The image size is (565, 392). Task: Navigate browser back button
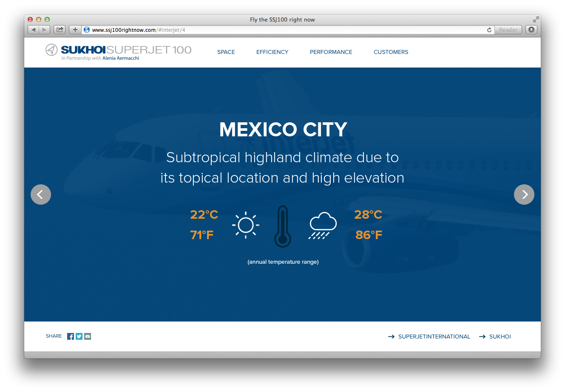click(x=34, y=30)
